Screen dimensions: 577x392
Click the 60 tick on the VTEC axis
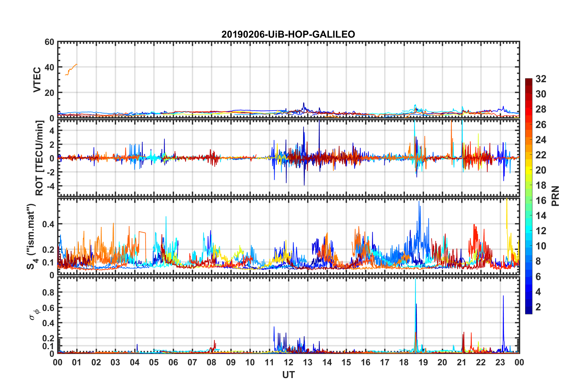click(x=49, y=42)
